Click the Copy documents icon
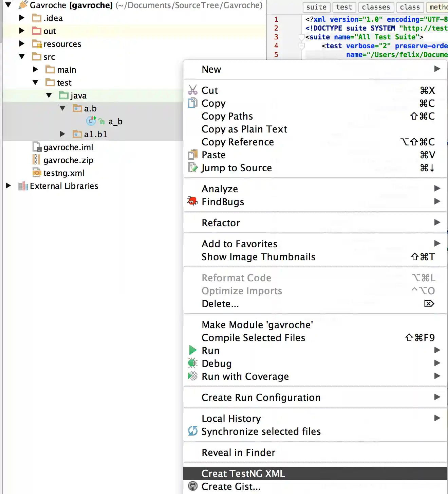This screenshot has height=494, width=448. point(192,103)
